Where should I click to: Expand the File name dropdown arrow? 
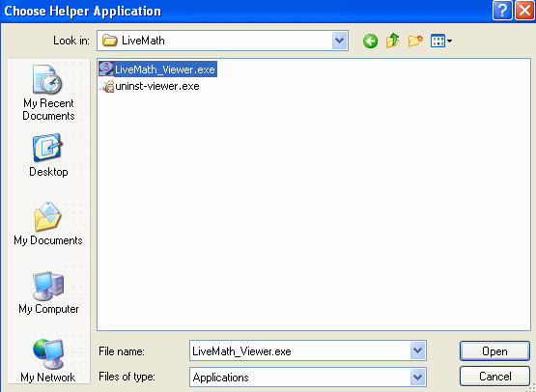[x=417, y=350]
